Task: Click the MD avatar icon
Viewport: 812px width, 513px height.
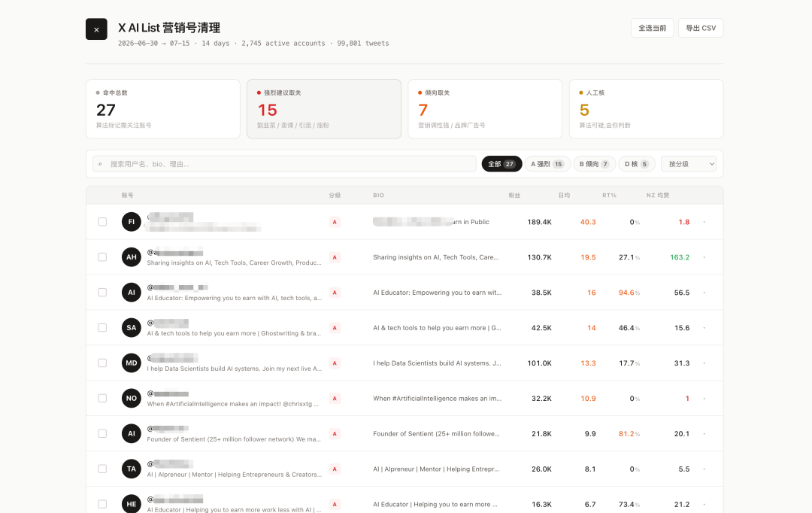Action: (x=132, y=363)
